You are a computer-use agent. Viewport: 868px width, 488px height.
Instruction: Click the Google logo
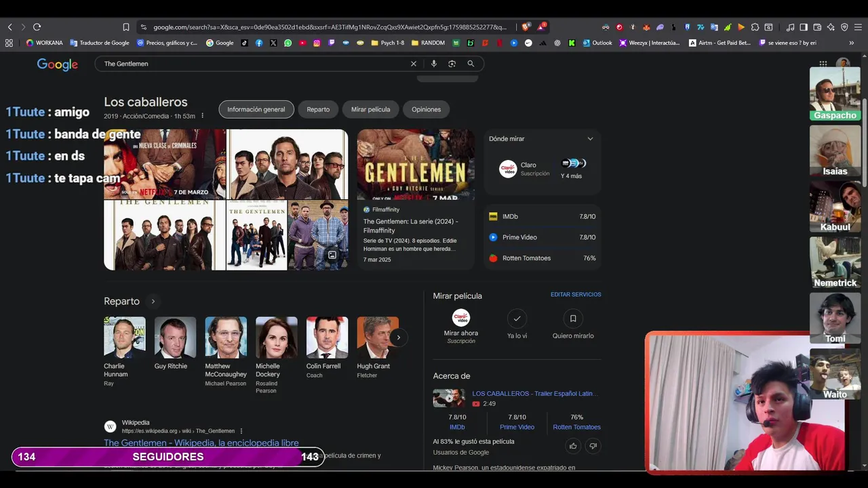pos(58,64)
